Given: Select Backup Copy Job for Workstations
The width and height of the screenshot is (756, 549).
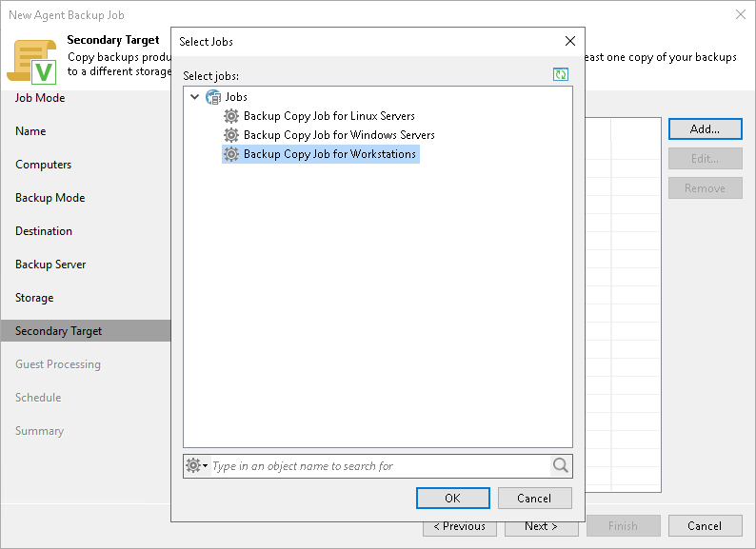Looking at the screenshot, I should point(329,154).
